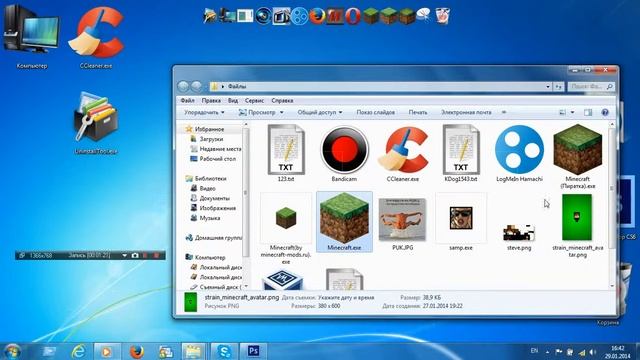Expand the Общий доступ dropdown
This screenshot has width=640, height=360.
[320, 112]
